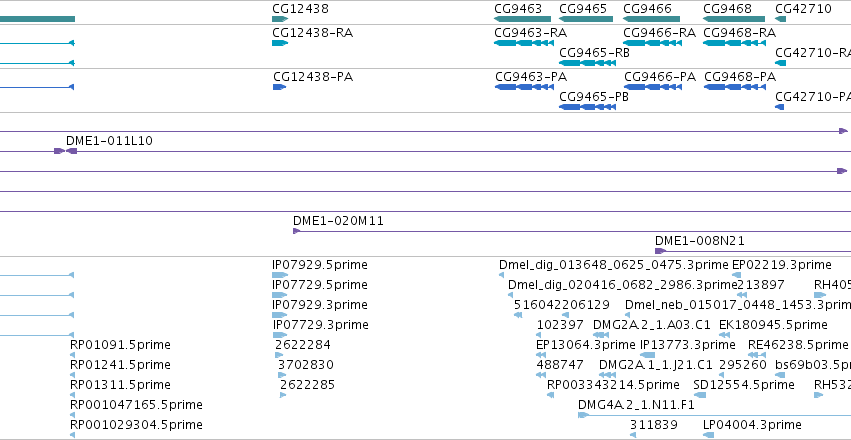Screen dimensions: 851x440
Task: Click EST 311839
Action: (633, 435)
